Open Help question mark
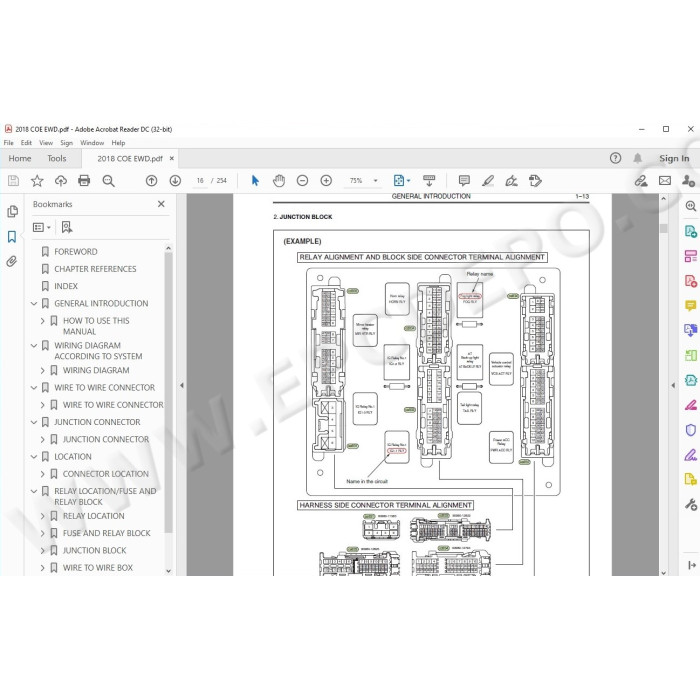Viewport: 700px width, 700px height. point(615,158)
